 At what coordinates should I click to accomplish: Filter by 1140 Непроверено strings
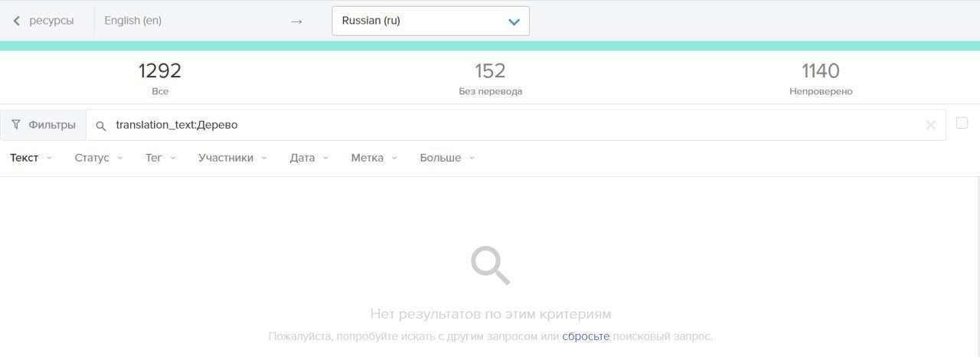[x=821, y=79]
